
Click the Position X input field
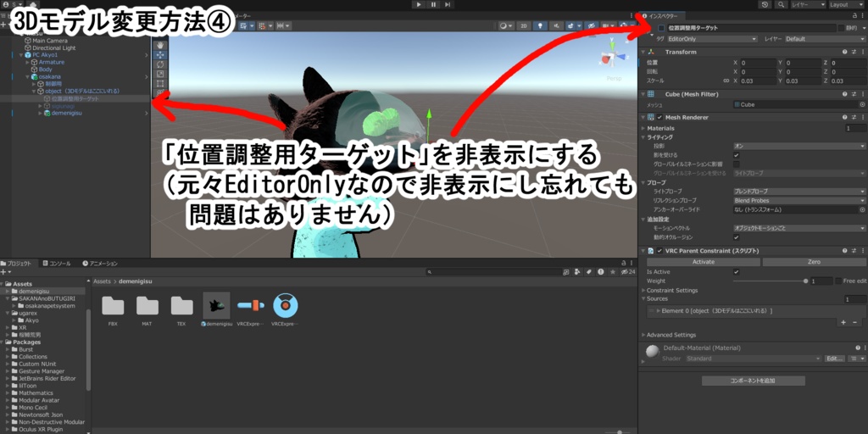(x=759, y=63)
